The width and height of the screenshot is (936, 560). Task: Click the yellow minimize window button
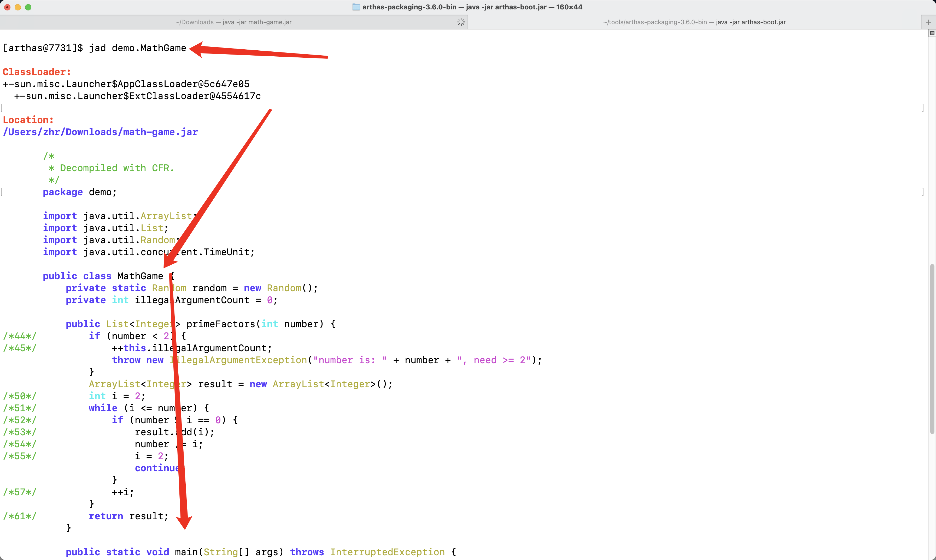[x=18, y=7]
